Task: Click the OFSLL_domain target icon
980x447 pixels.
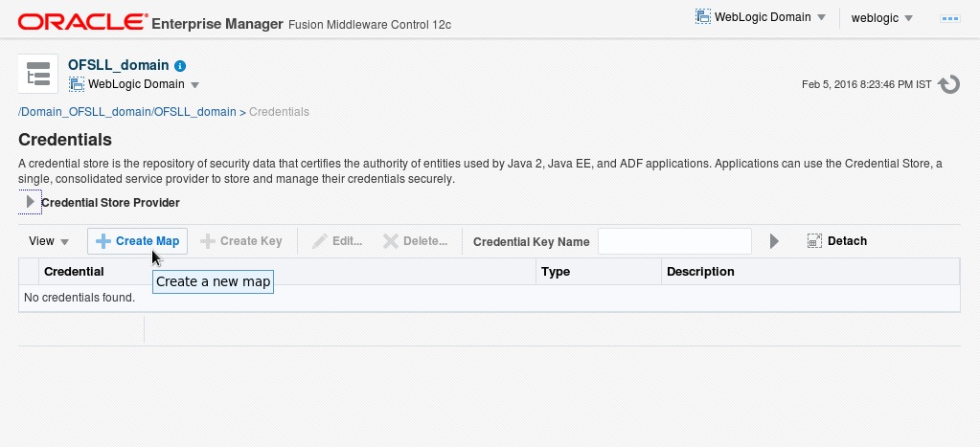Action: point(38,74)
